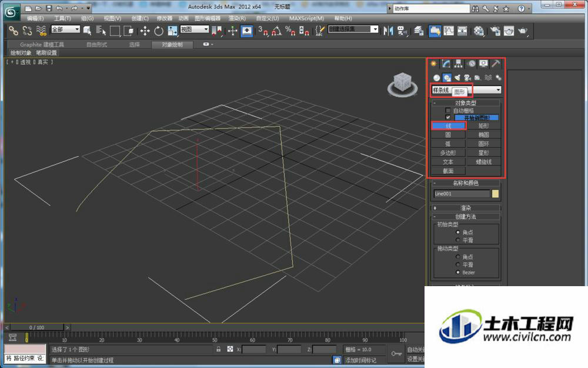Click the 多边形 shape button
The height and width of the screenshot is (368, 588).
[448, 153]
